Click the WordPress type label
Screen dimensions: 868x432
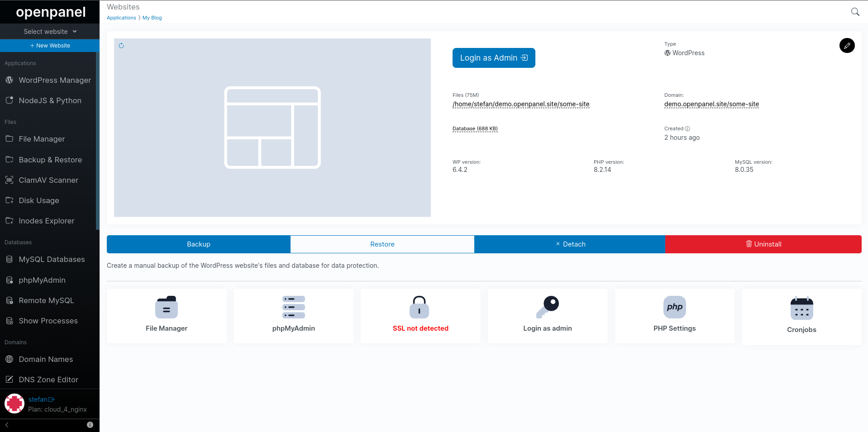click(688, 53)
